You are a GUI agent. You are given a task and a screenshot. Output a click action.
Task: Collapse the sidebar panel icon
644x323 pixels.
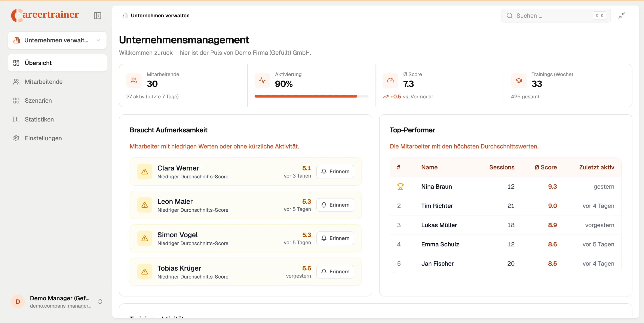[98, 15]
